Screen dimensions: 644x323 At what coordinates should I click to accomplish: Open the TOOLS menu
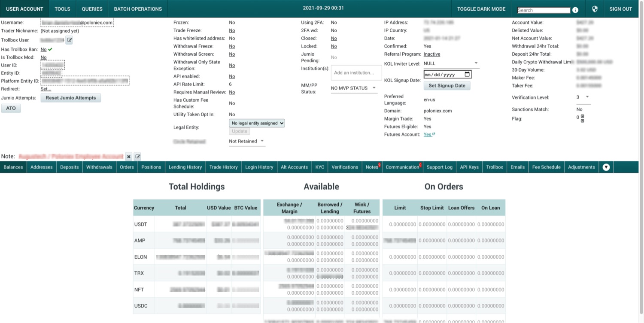tap(63, 9)
